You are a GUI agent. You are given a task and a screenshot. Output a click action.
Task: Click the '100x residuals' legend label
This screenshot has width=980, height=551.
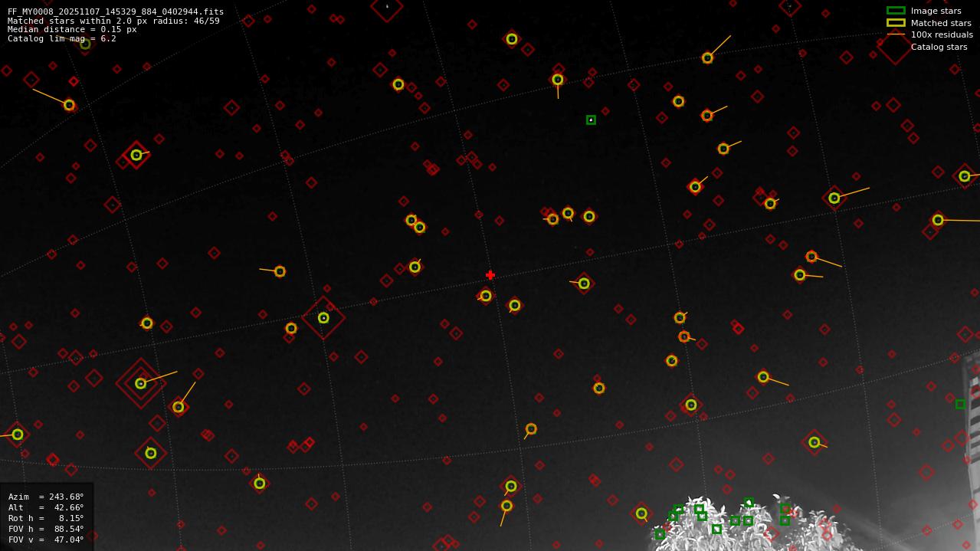[x=942, y=34]
